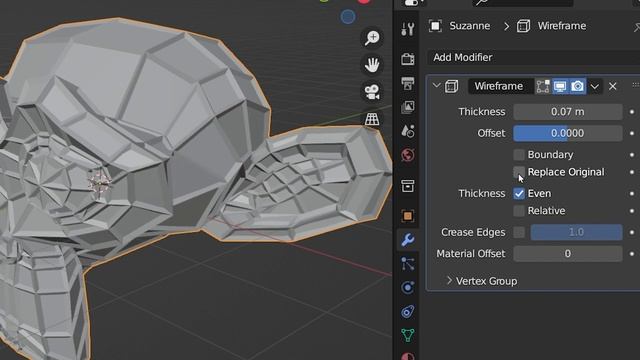
Task: Open the Particles properties tab
Action: (x=407, y=264)
